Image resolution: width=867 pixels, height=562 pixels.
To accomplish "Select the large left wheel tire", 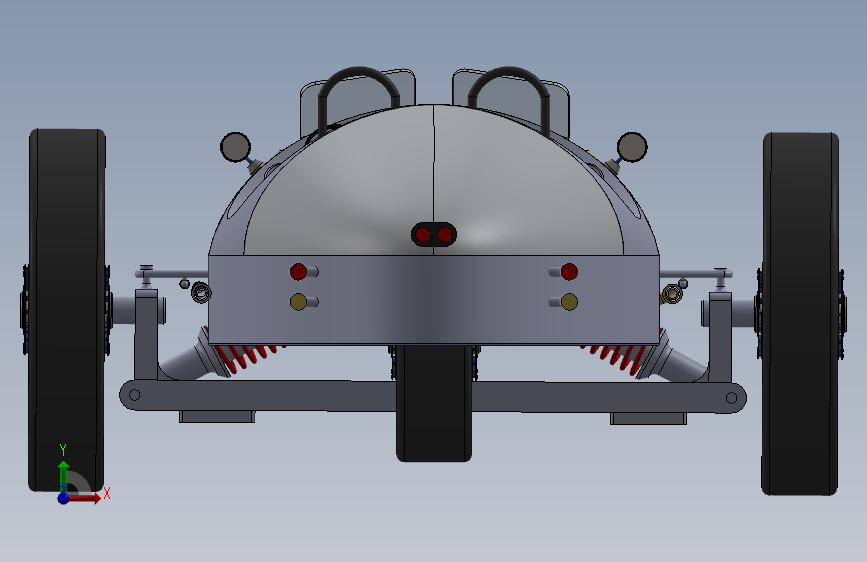I will click(x=66, y=310).
